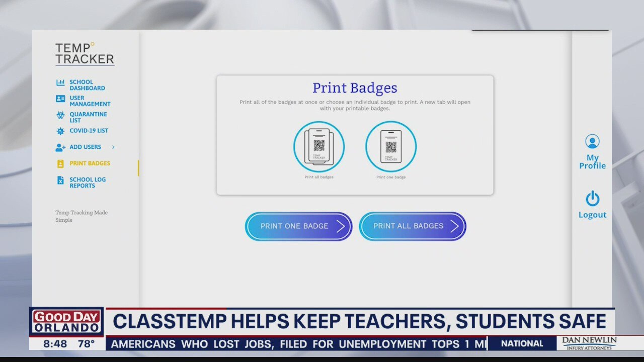
Task: Click the Dan Newlin Injury Attorneys banner
Action: point(589,343)
